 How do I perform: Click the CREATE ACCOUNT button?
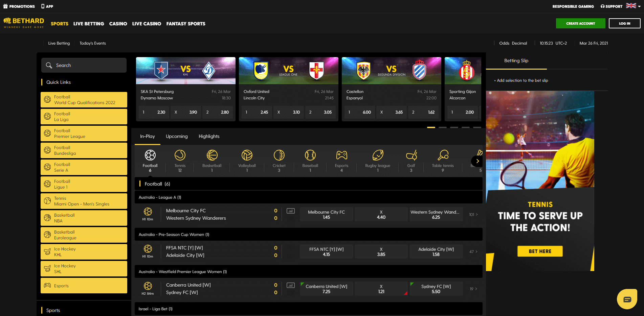pyautogui.click(x=580, y=23)
